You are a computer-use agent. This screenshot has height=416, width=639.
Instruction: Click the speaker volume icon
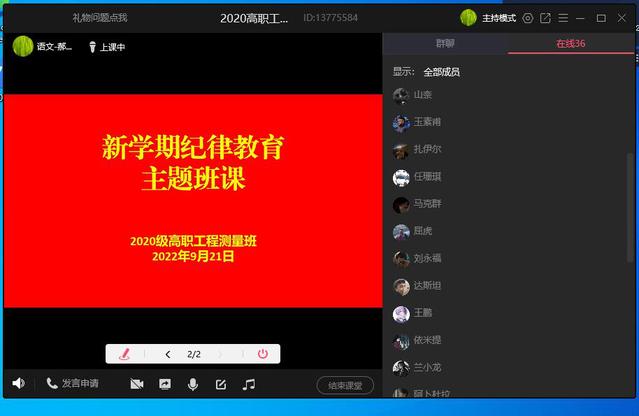point(18,383)
